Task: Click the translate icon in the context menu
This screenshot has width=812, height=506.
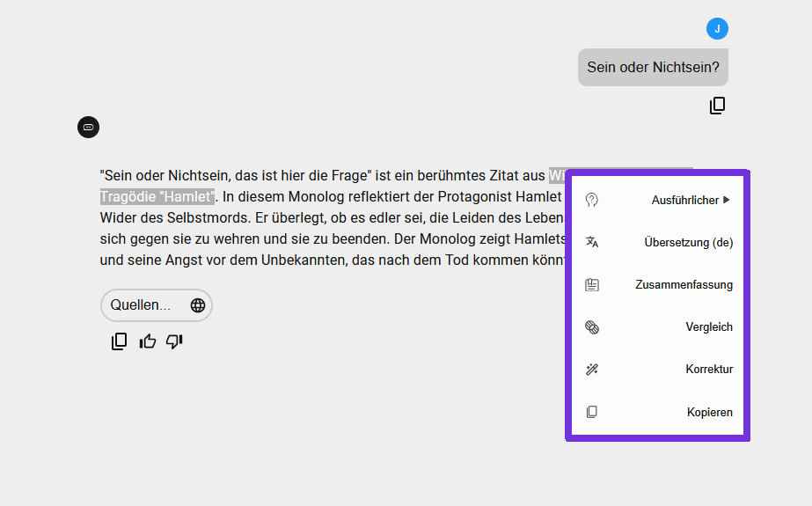Action: (592, 243)
